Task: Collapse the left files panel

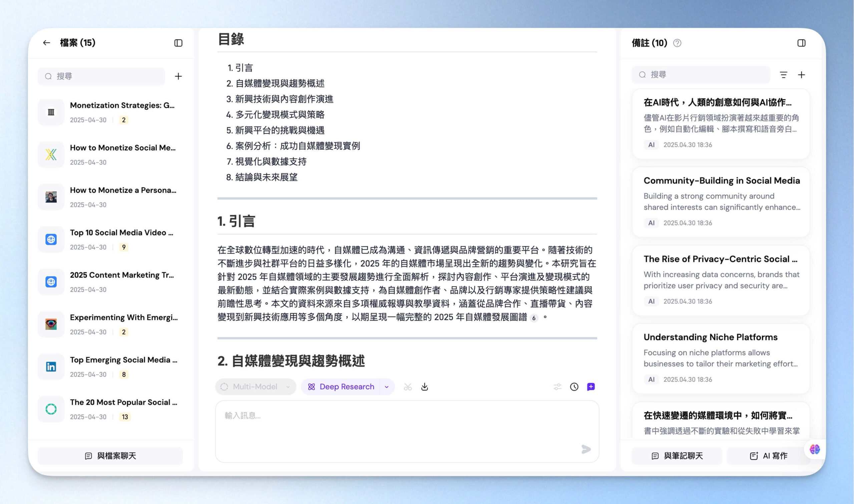Action: (x=178, y=43)
